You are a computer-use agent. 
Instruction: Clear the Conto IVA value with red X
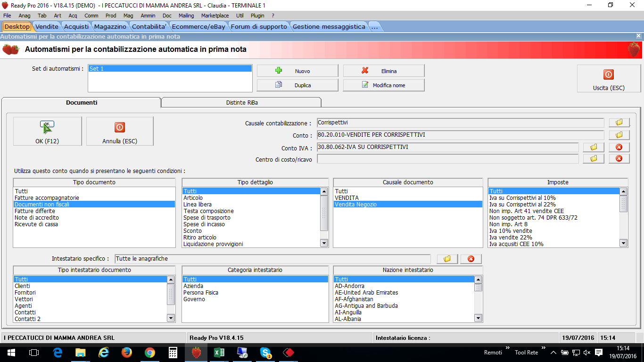(x=619, y=147)
